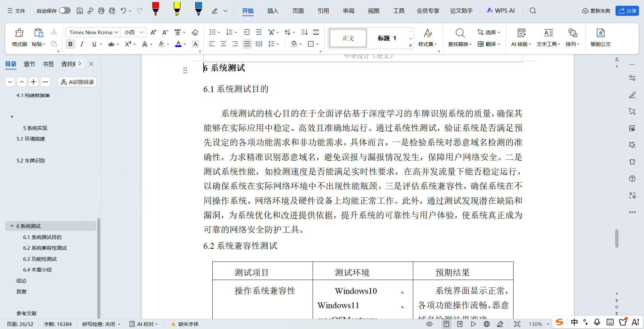The height and width of the screenshot is (329, 644).
Task: Click the search magnifier icon in top bar
Action: tap(533, 11)
